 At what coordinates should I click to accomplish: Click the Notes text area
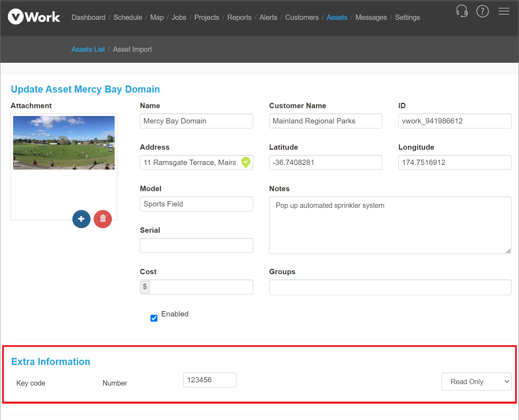coord(390,225)
